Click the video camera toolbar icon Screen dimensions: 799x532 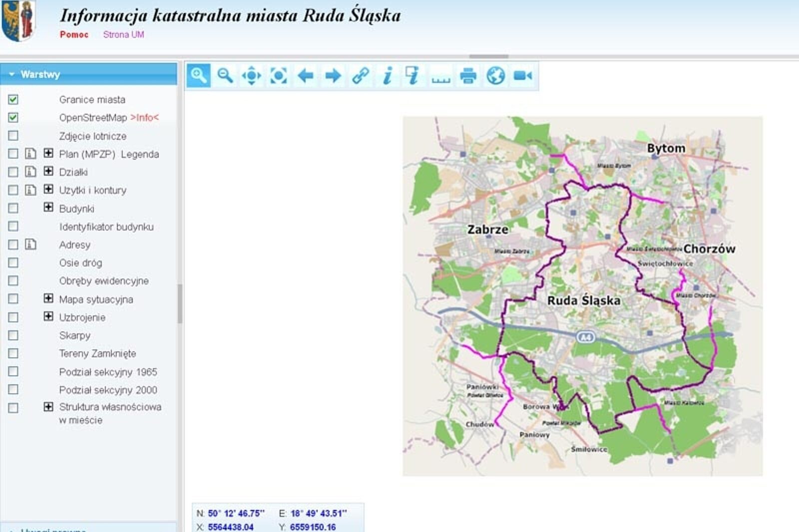tap(522, 76)
